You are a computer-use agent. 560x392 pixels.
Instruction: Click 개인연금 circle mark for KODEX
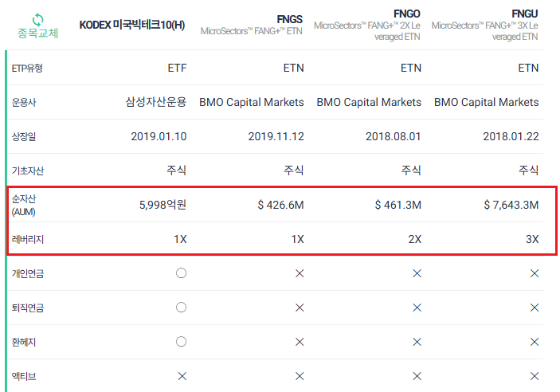(x=181, y=273)
